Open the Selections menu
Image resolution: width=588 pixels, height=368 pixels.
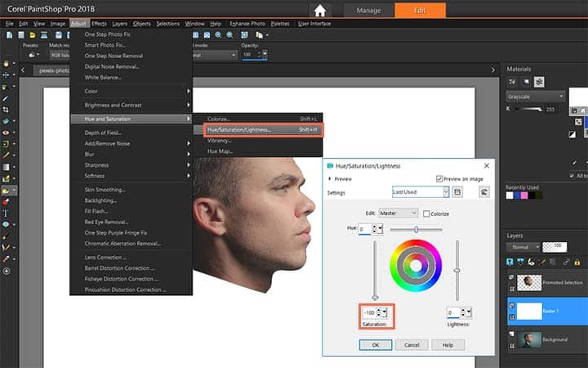(167, 23)
